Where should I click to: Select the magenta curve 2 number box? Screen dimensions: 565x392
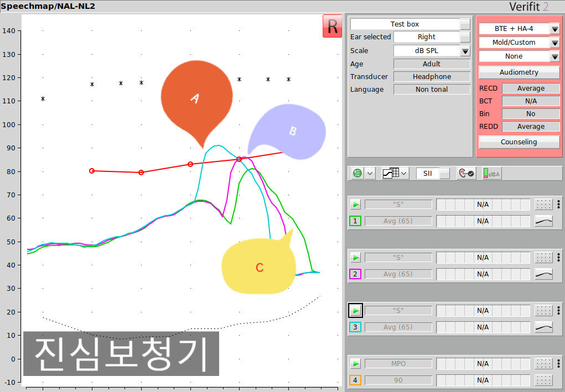pyautogui.click(x=355, y=274)
